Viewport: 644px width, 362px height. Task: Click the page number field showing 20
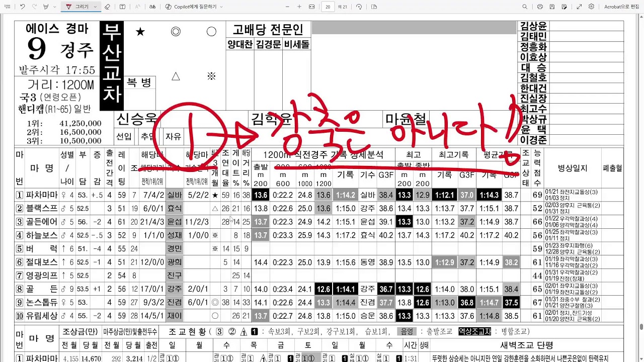click(328, 7)
